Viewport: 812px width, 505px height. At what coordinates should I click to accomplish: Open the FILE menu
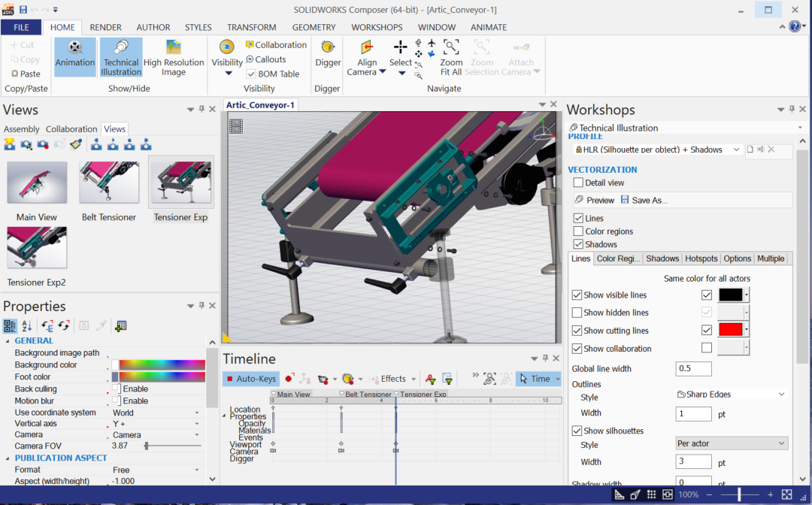click(x=21, y=27)
